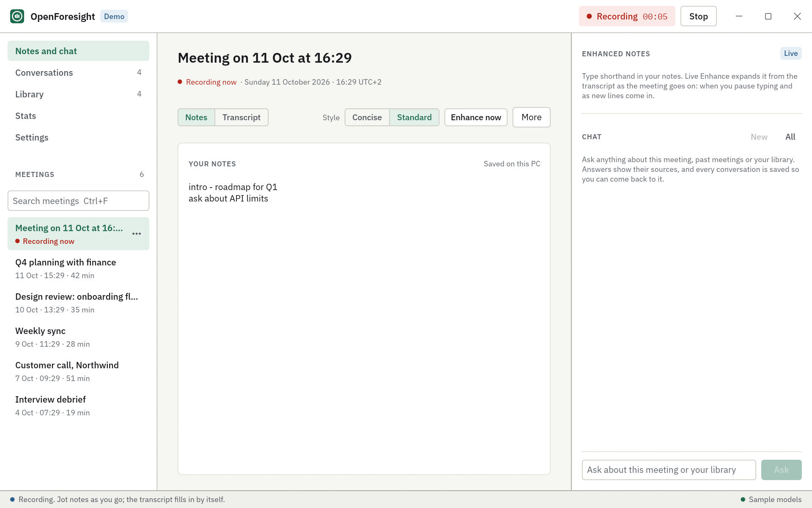Open Notes and chat in the sidebar
This screenshot has width=812, height=508.
tap(78, 51)
